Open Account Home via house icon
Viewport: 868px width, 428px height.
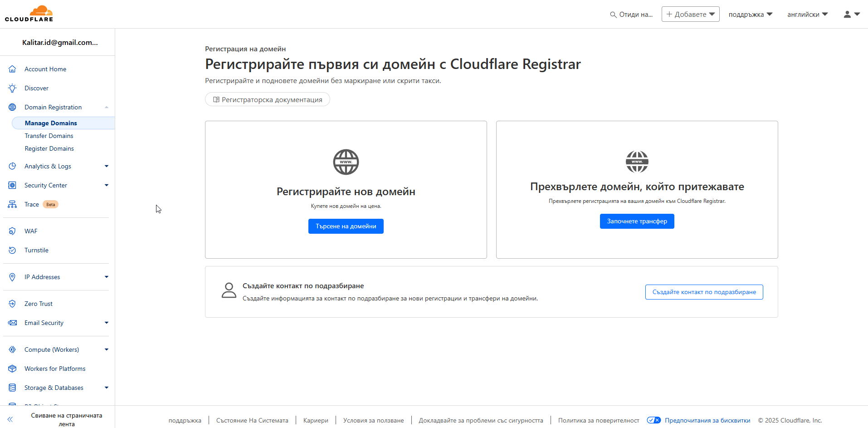[12, 69]
